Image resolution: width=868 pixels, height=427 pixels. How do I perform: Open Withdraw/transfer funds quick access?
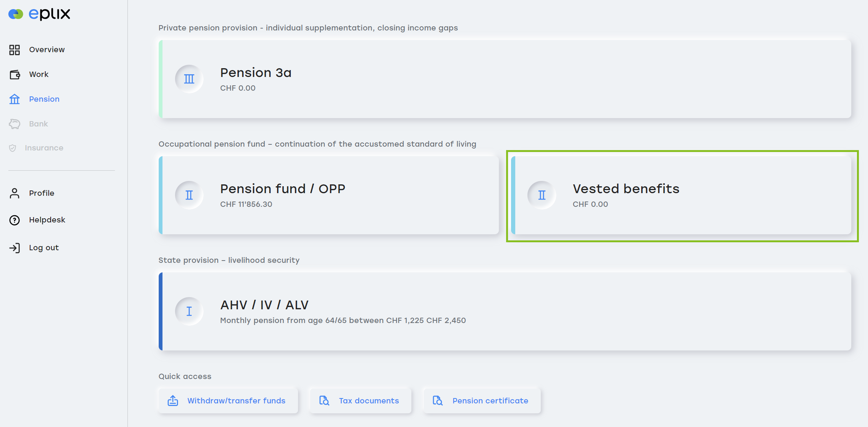(x=228, y=401)
